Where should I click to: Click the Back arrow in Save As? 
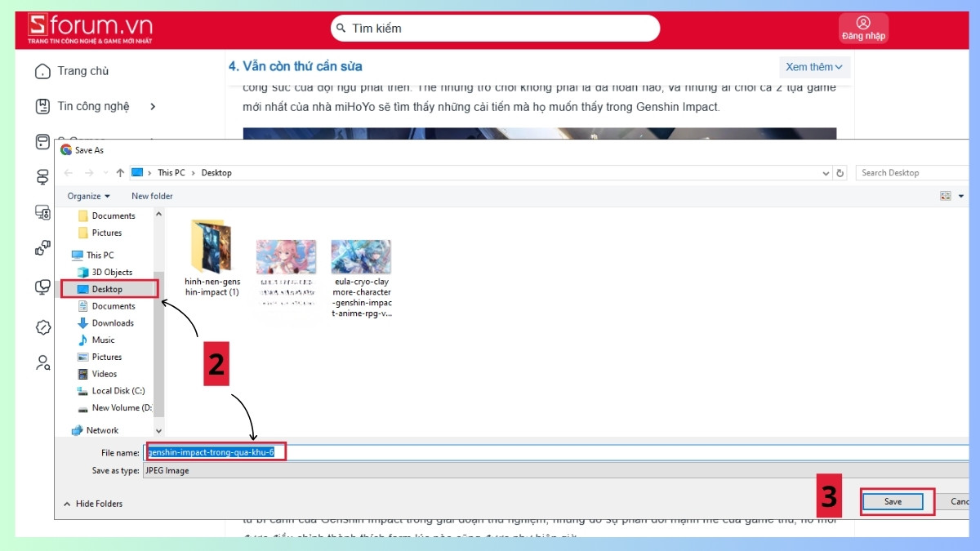coord(69,173)
